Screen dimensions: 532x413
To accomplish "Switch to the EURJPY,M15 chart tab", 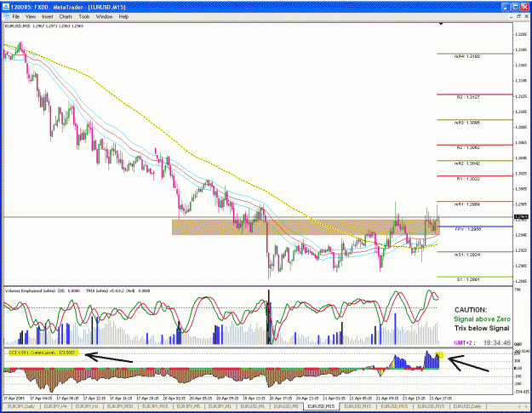I will (x=155, y=406).
